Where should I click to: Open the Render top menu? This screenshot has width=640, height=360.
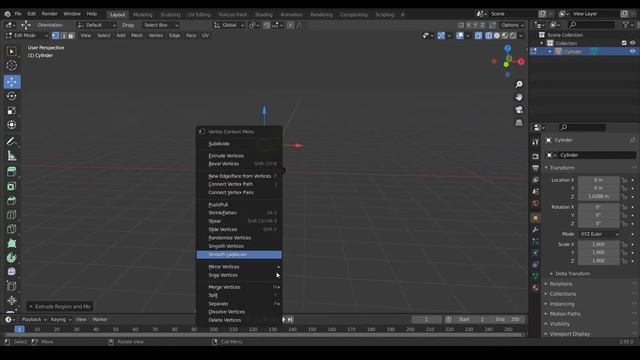click(49, 14)
